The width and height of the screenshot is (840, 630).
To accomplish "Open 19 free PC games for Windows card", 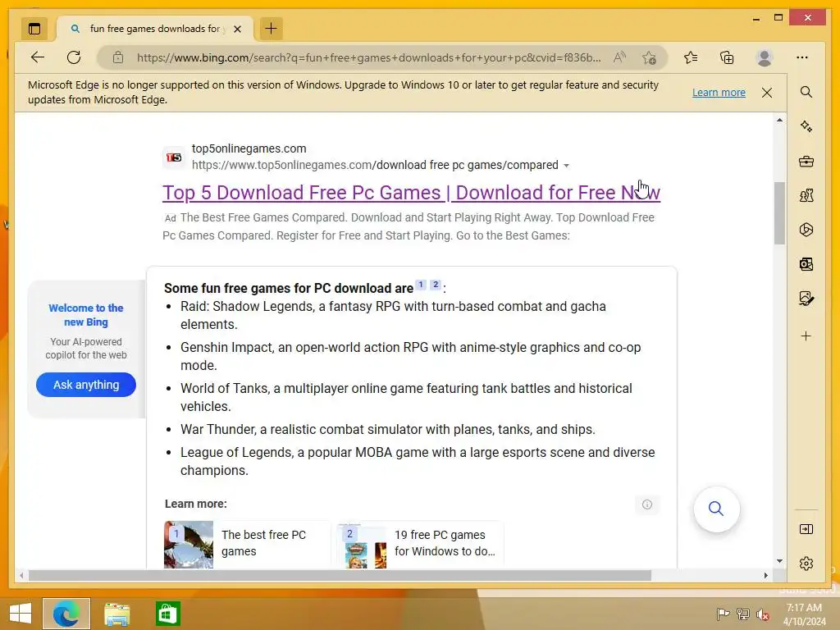I will point(421,544).
